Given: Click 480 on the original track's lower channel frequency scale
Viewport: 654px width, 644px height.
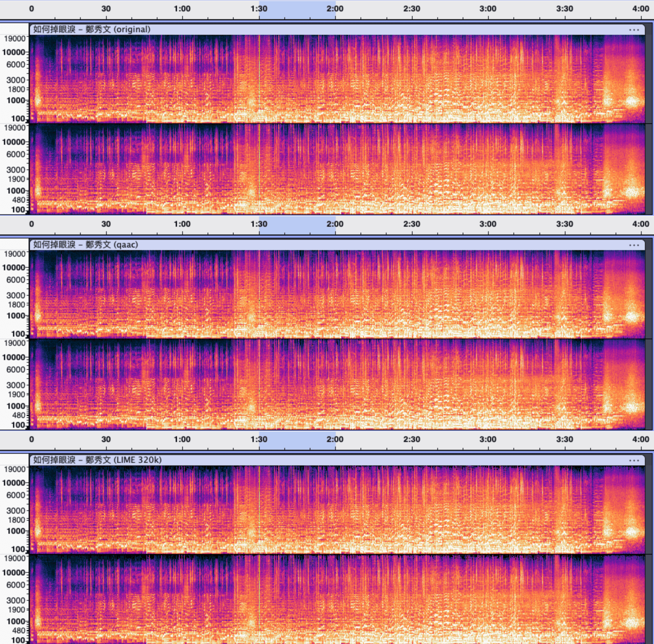Looking at the screenshot, I should pos(19,200).
